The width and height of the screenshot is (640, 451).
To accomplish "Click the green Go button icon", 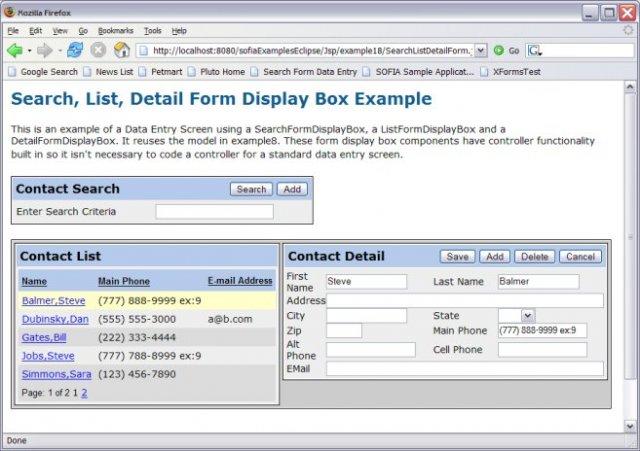I will click(499, 50).
